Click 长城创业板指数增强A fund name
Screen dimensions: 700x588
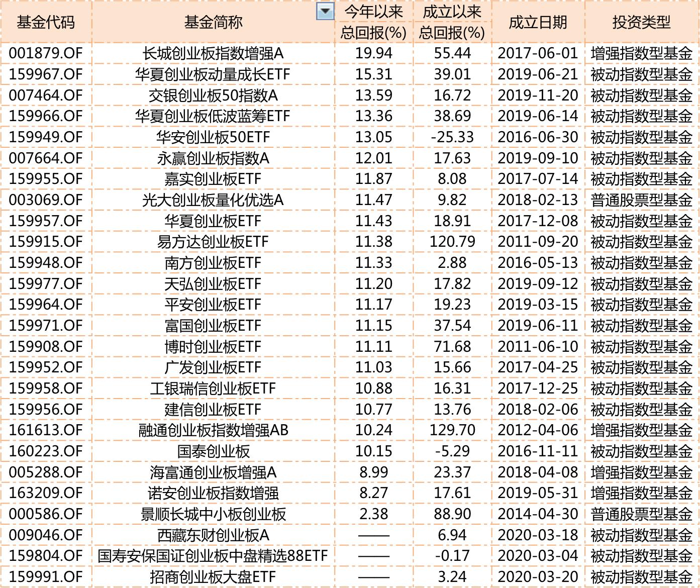click(x=211, y=52)
